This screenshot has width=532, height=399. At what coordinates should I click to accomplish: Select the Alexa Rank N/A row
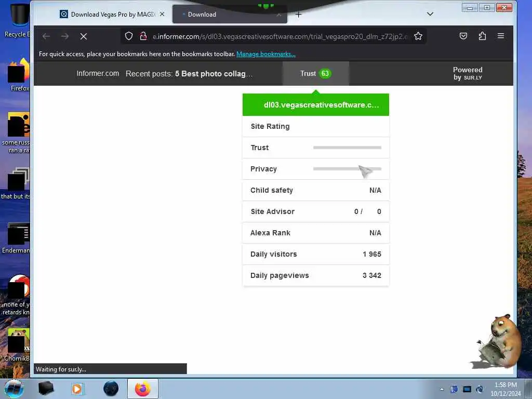(x=315, y=233)
